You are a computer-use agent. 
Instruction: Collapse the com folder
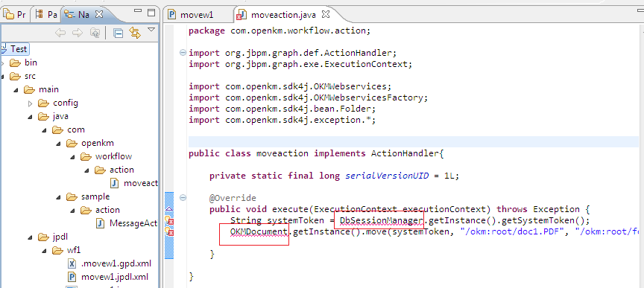[45, 130]
